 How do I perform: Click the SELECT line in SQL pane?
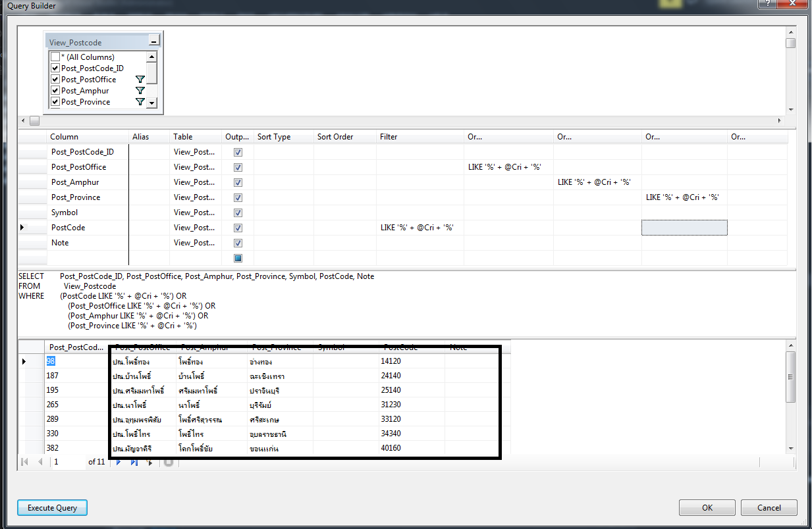coord(196,276)
